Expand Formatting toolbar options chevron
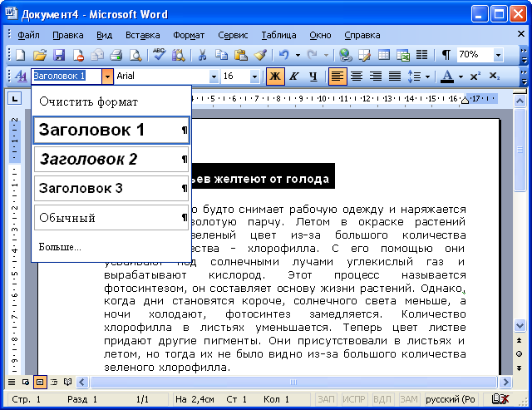Screen dimensions: 532x410 click(x=524, y=77)
